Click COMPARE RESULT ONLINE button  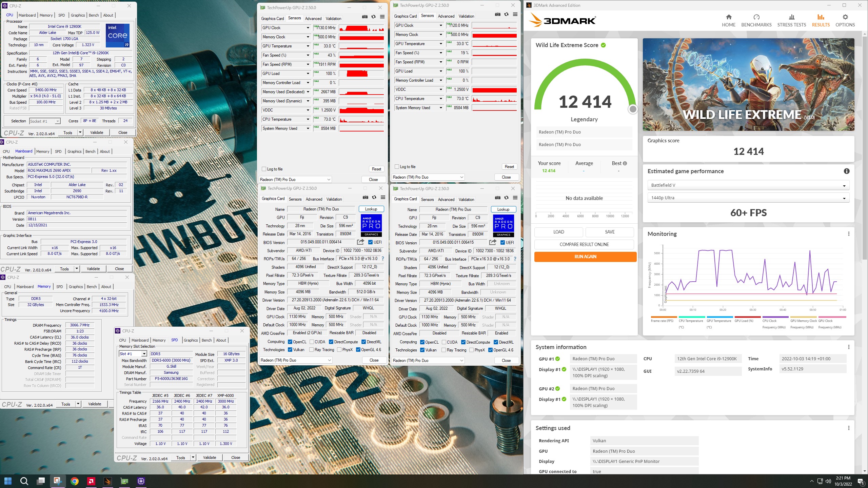pos(584,244)
